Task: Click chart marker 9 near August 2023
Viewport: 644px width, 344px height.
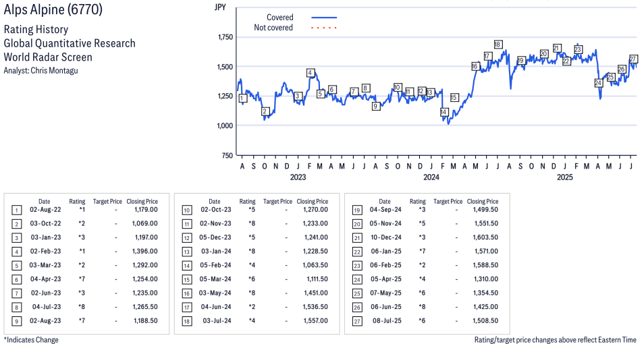Action: pos(375,107)
